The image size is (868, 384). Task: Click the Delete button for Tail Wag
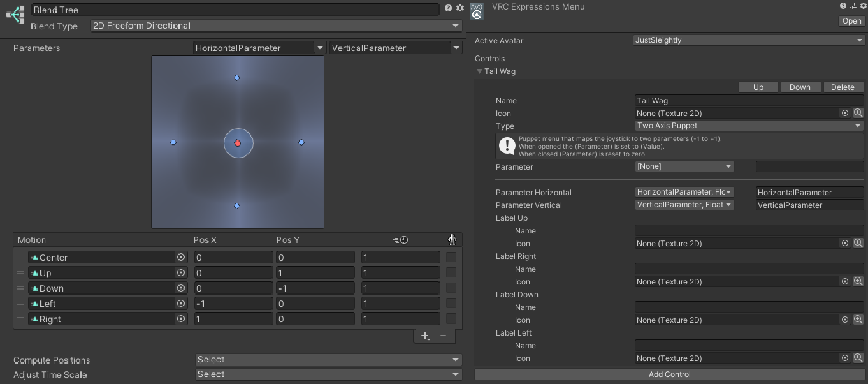843,87
